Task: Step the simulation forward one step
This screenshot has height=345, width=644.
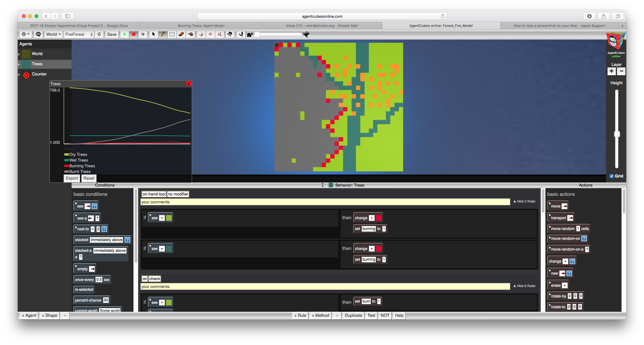Action: click(x=143, y=34)
